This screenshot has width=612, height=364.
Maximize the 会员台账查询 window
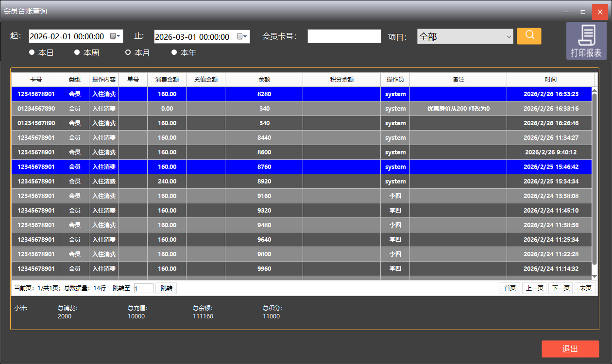pyautogui.click(x=583, y=12)
